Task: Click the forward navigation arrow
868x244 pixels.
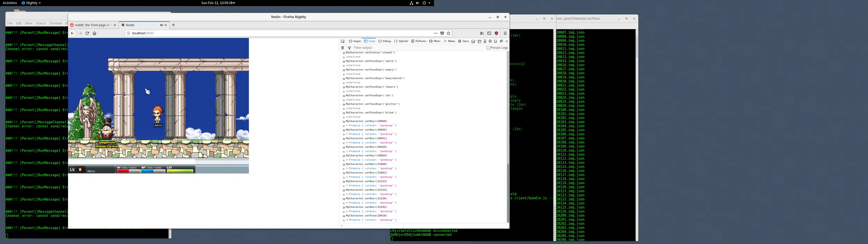Action: [80, 33]
